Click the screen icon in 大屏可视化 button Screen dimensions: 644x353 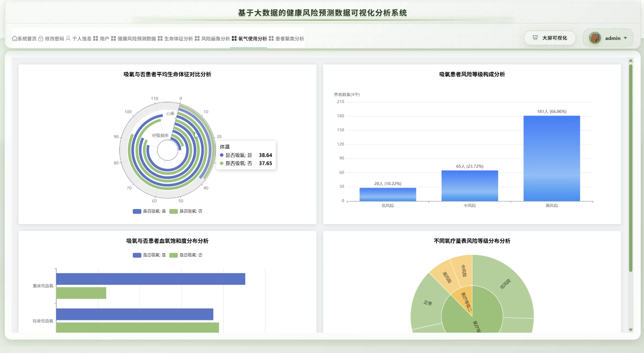coord(535,38)
